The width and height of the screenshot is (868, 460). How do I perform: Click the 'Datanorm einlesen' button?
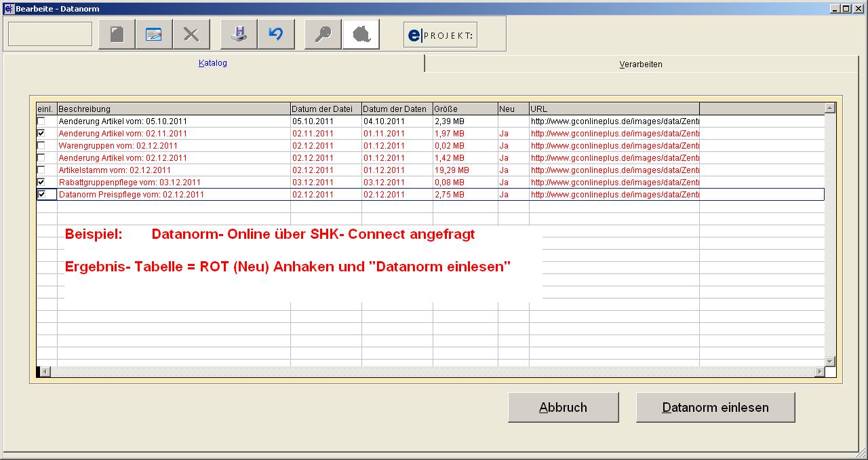tap(715, 408)
